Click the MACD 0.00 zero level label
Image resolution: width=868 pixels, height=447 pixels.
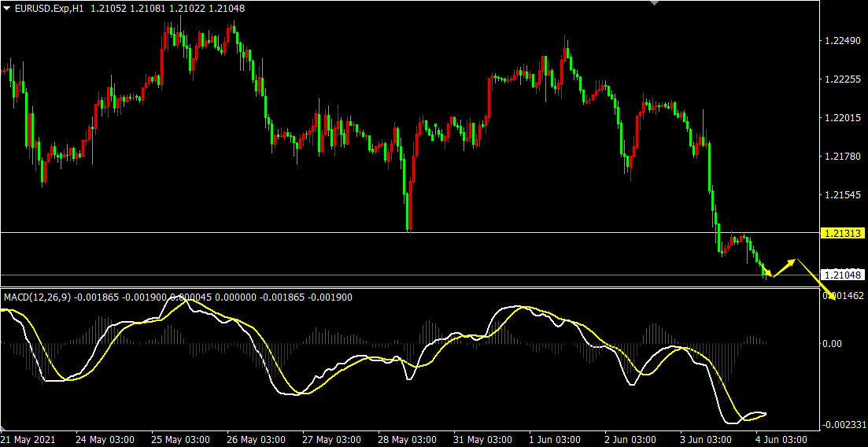(x=833, y=343)
